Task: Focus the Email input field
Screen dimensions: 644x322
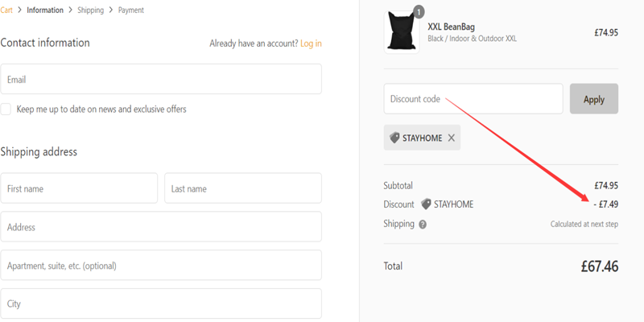Action: (x=161, y=79)
